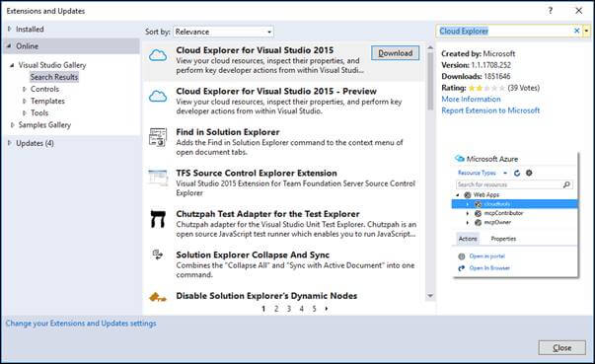Screen dimensions: 595x364
Task: Select Cloud Explorer for Visual Studio 2015 - Preview
Action: pos(283,101)
